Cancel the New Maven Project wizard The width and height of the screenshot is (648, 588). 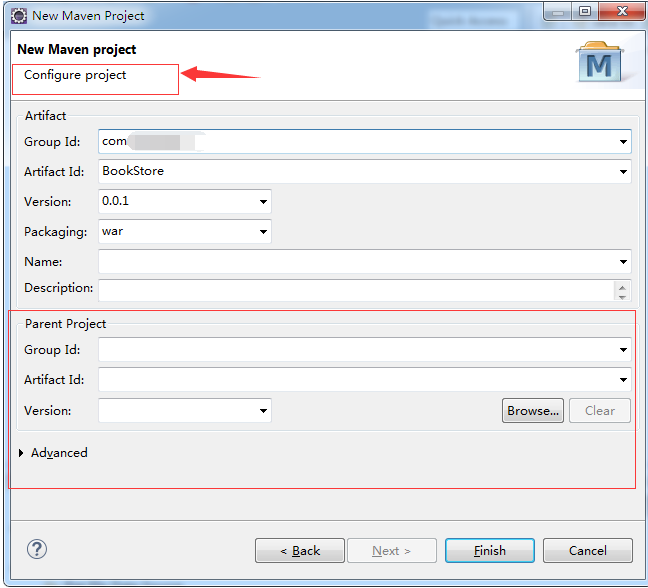(588, 550)
